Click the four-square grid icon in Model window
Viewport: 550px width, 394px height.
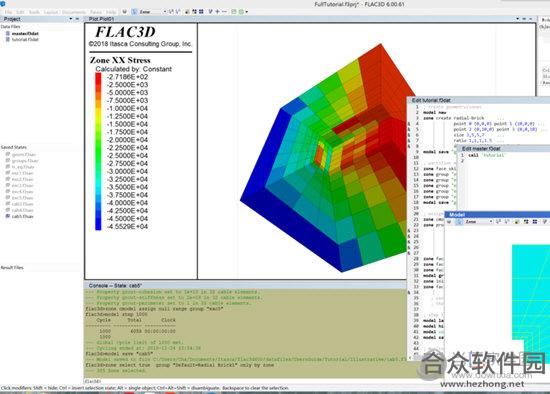tap(535, 222)
